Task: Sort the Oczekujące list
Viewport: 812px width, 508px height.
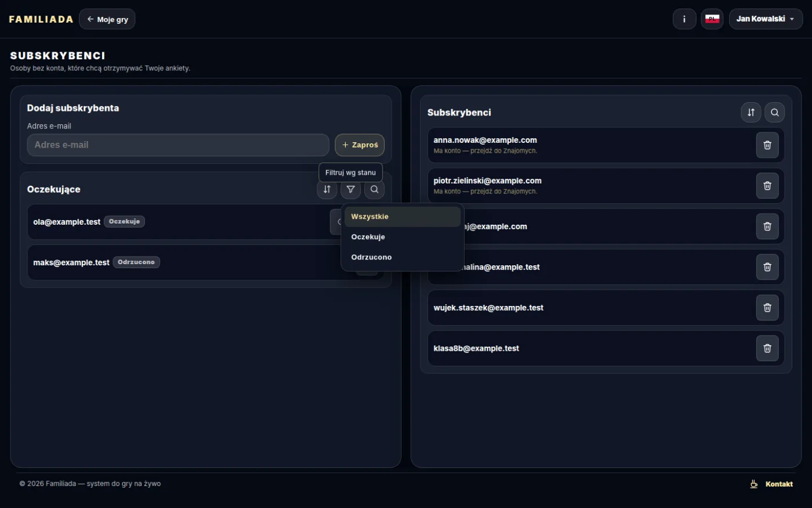Action: (327, 189)
